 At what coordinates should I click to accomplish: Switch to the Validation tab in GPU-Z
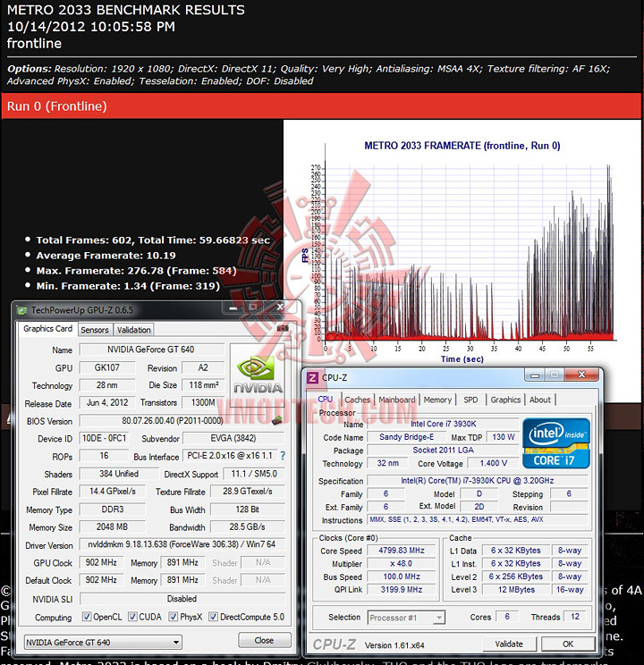[x=134, y=330]
